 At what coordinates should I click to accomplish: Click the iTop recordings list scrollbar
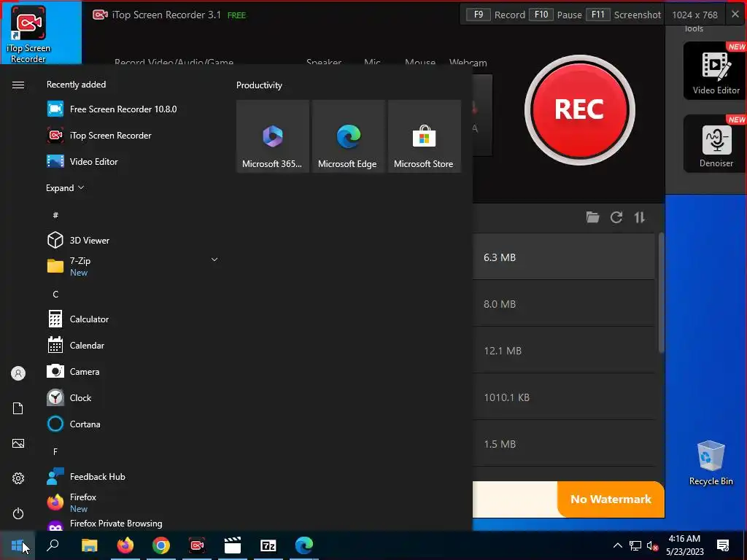click(661, 293)
